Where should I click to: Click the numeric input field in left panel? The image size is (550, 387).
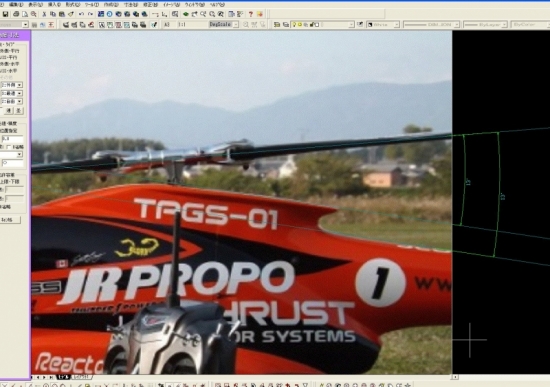point(12,139)
